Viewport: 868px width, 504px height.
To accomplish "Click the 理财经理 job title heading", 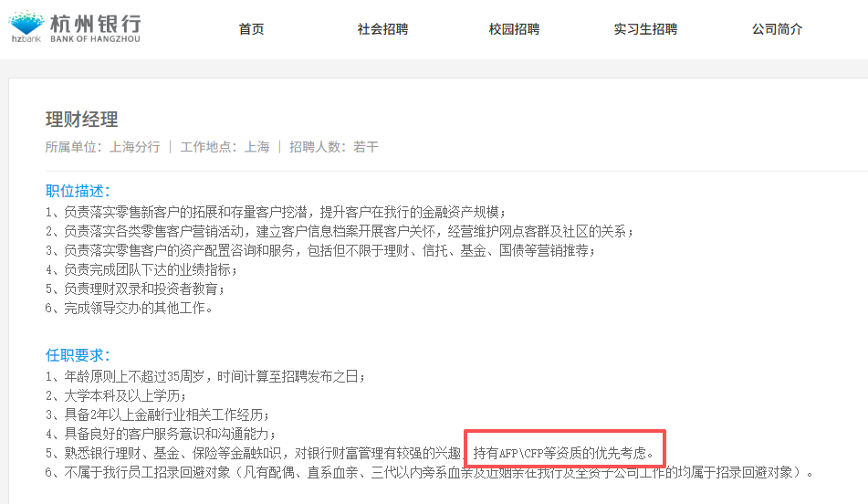I will click(81, 119).
